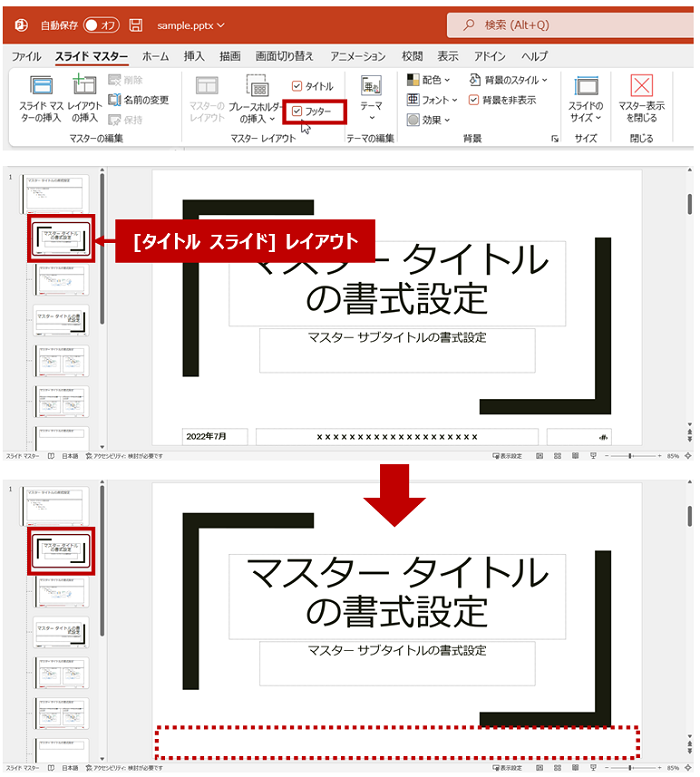Switch to the Home (ホーム) tab
The height and width of the screenshot is (777, 700).
click(x=155, y=57)
